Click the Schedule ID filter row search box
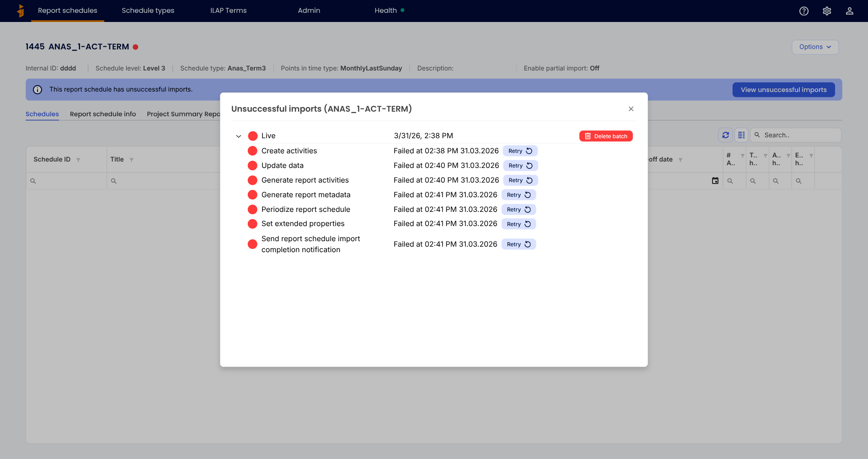Screen dimensions: 868x459 (x=66, y=181)
